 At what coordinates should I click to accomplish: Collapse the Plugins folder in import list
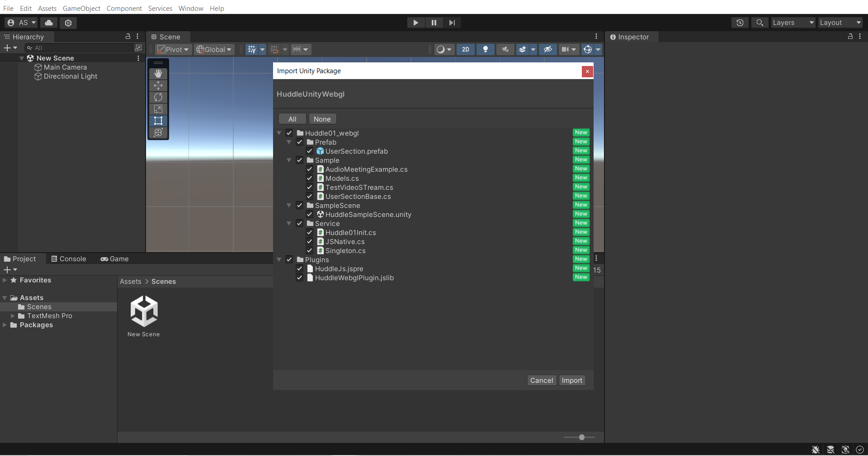point(279,260)
